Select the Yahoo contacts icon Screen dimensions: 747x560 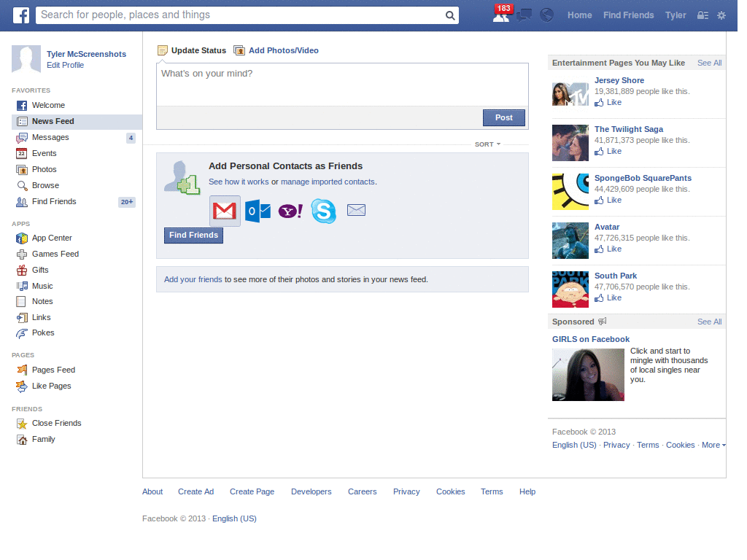tap(290, 211)
